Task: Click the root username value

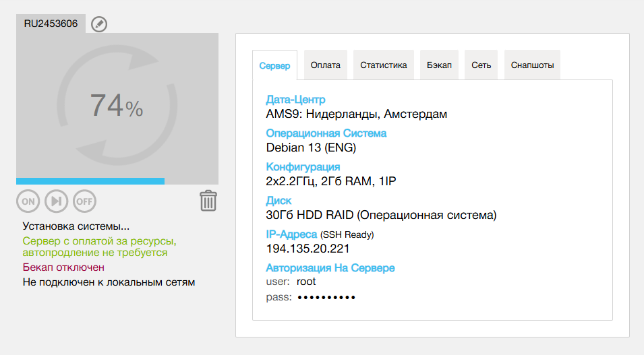Action: pyautogui.click(x=306, y=282)
